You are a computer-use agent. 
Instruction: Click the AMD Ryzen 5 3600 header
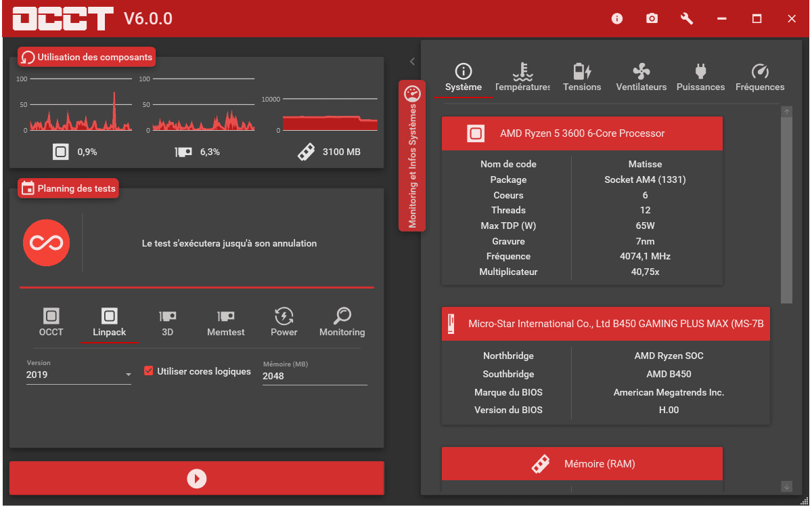(582, 133)
